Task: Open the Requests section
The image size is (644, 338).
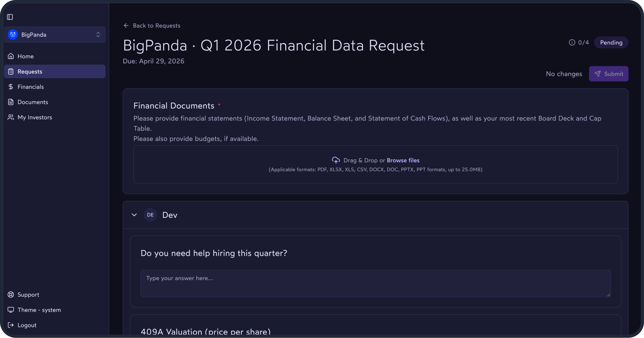Action: click(x=55, y=72)
